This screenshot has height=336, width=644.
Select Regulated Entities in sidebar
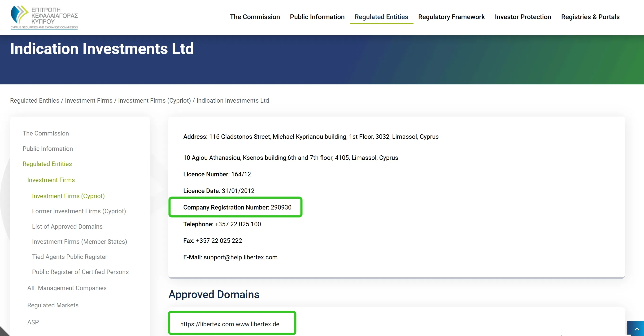coord(47,164)
